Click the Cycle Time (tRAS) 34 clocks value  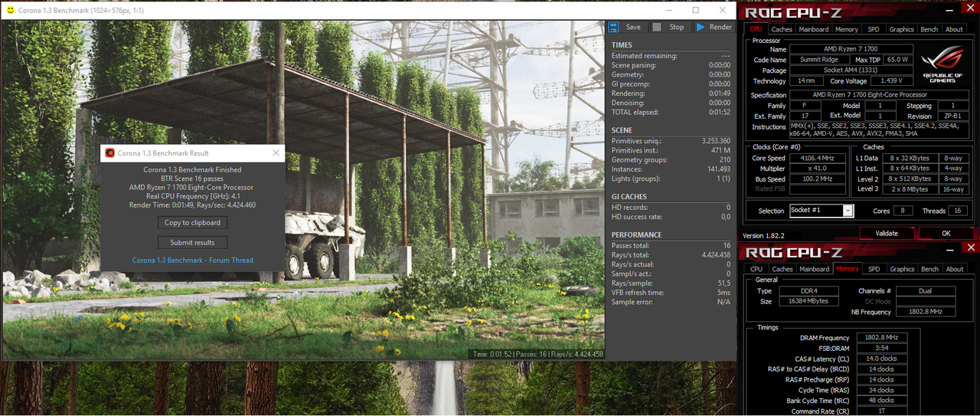click(880, 390)
